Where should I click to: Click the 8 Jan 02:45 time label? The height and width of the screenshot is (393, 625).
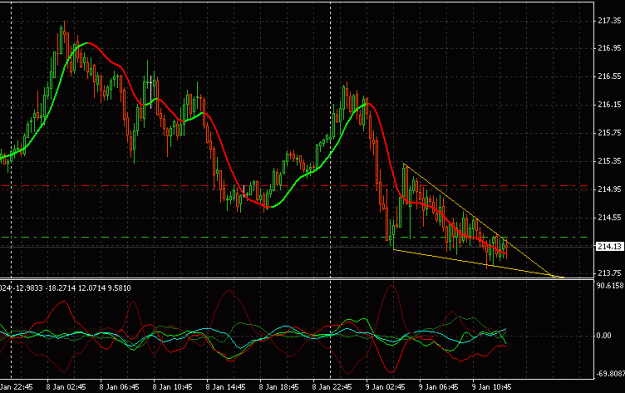[66, 387]
